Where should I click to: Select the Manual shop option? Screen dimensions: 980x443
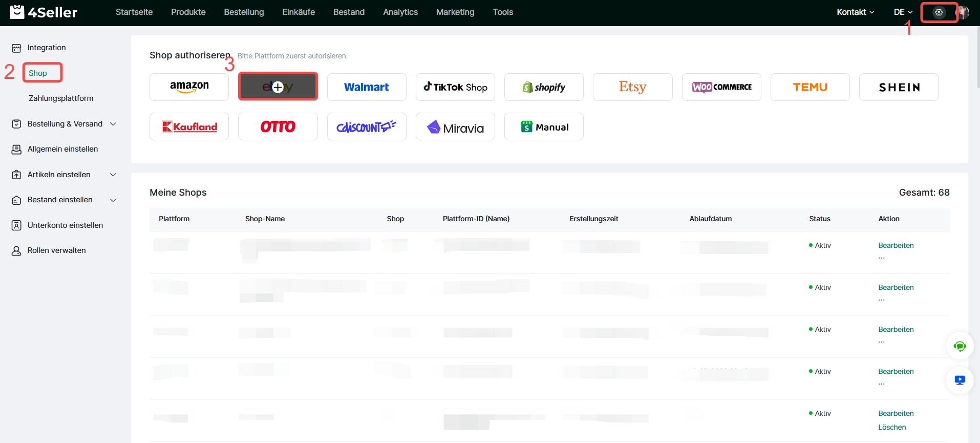pyautogui.click(x=544, y=126)
